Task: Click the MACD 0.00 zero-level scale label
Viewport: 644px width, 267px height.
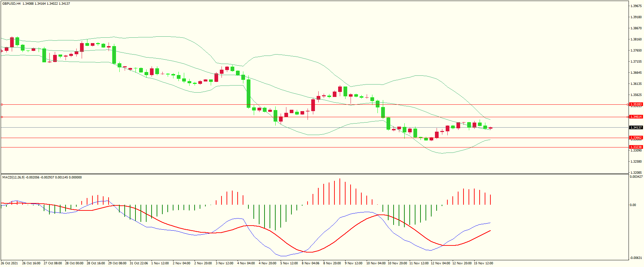Action: 633,205
